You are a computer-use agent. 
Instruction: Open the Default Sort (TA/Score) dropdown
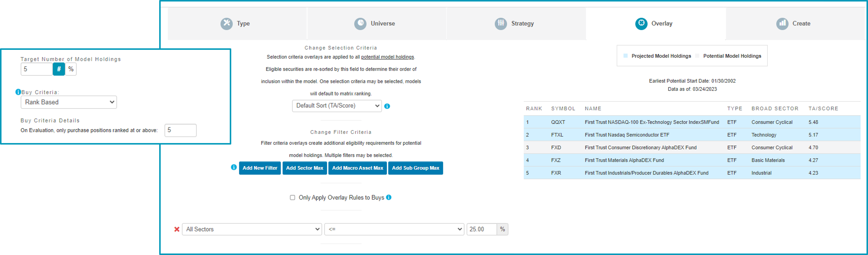point(337,106)
